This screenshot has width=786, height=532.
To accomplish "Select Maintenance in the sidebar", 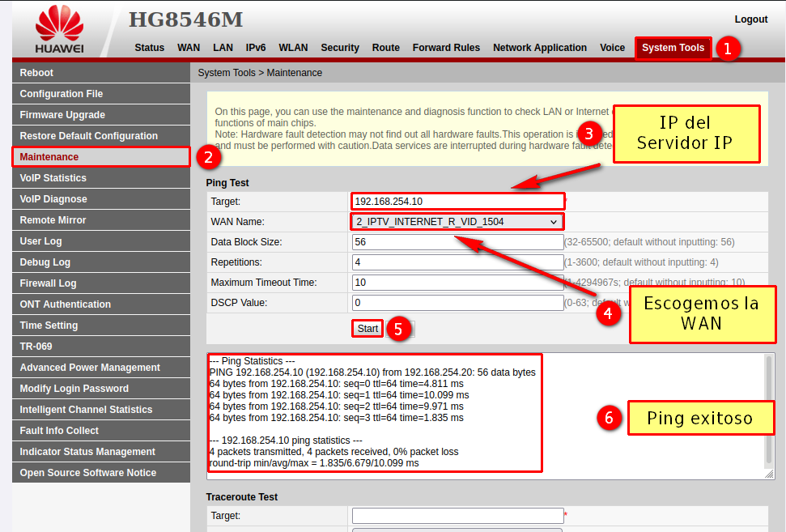I will pos(49,157).
